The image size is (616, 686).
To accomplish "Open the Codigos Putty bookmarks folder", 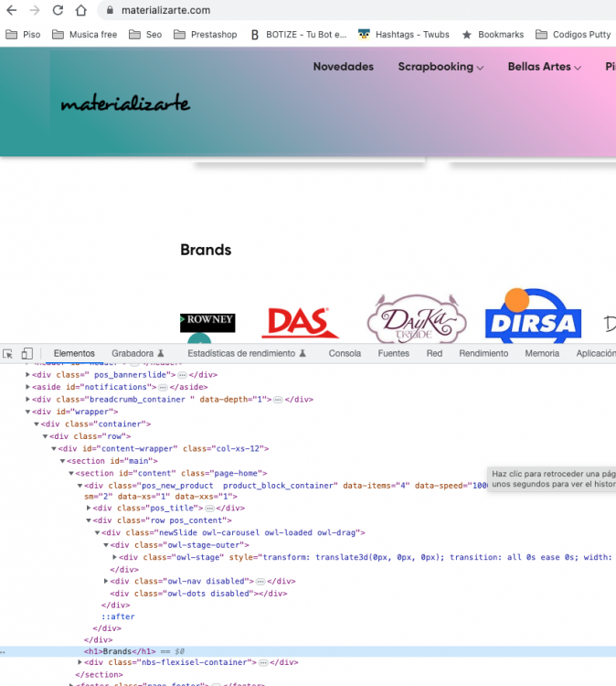I will coord(573,35).
